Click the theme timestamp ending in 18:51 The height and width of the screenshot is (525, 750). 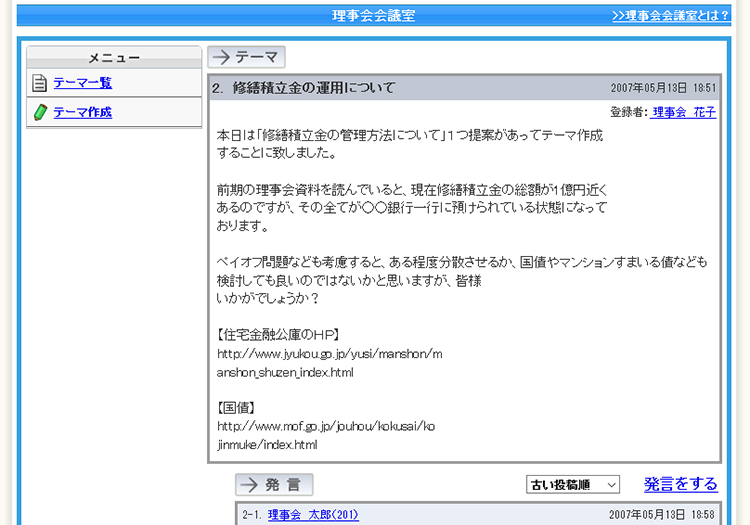[x=664, y=88]
